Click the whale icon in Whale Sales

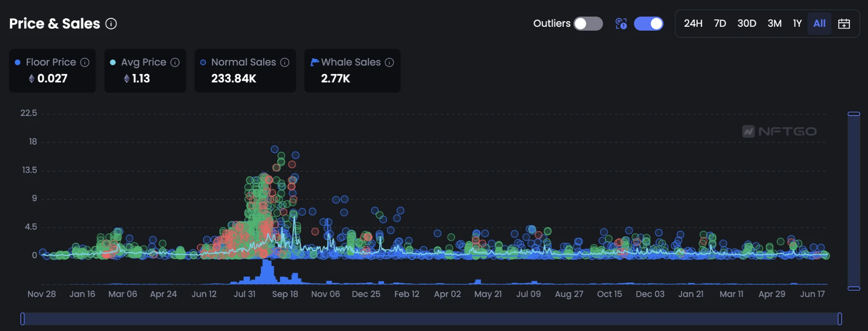pos(314,62)
